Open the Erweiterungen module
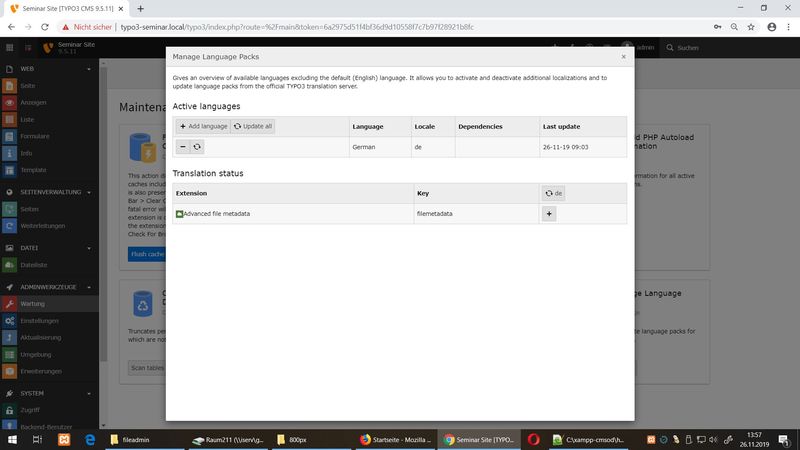Image resolution: width=800 pixels, height=450 pixels. 49,371
